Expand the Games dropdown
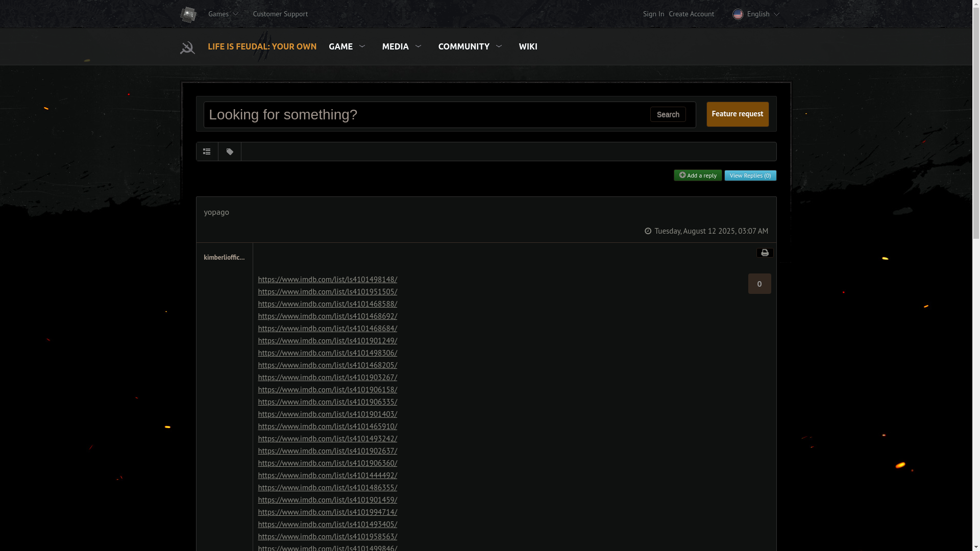Image resolution: width=980 pixels, height=551 pixels. point(223,14)
